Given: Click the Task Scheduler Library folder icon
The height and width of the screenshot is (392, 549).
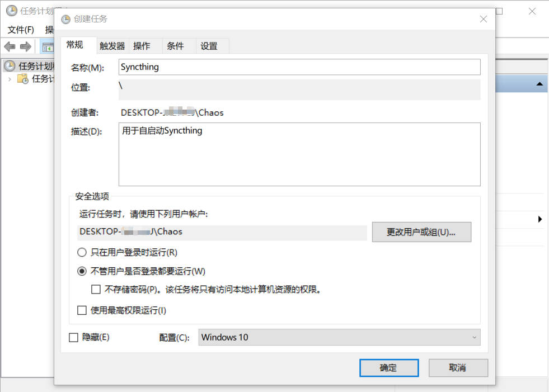Looking at the screenshot, I should tap(23, 79).
